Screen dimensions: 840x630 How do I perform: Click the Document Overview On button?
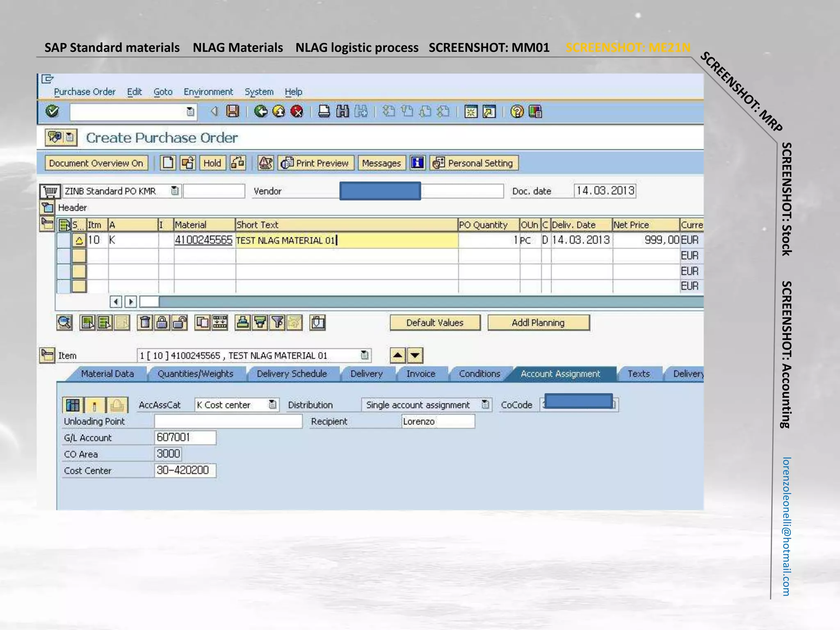(x=96, y=163)
